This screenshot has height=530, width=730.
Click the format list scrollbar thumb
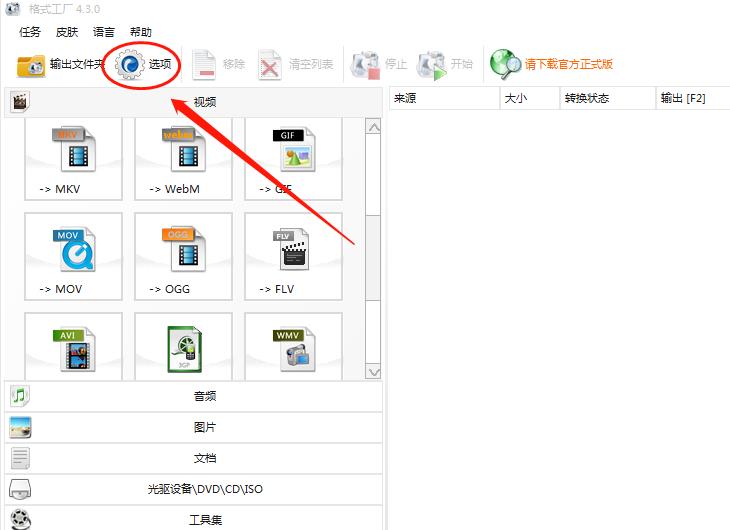click(373, 258)
